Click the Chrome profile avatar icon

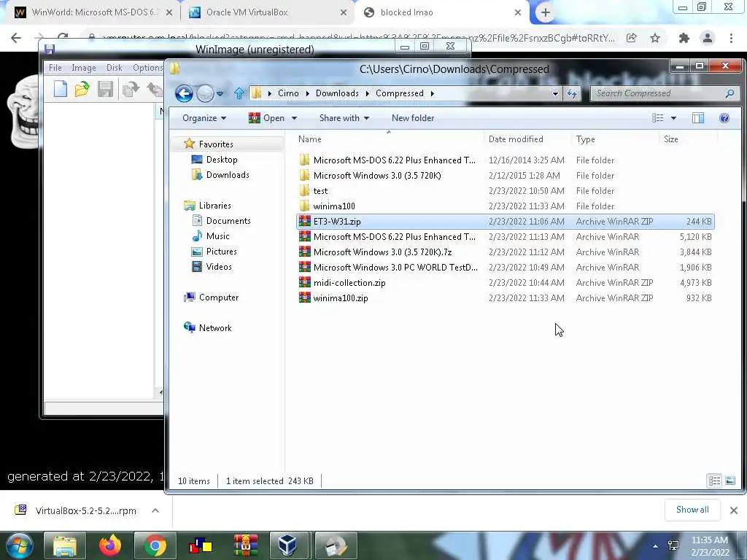708,38
